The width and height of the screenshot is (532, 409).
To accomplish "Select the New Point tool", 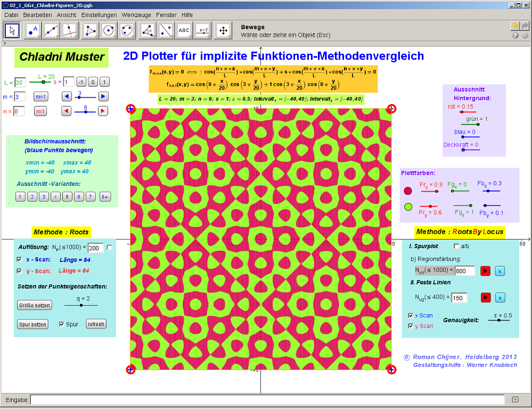I will click(32, 30).
